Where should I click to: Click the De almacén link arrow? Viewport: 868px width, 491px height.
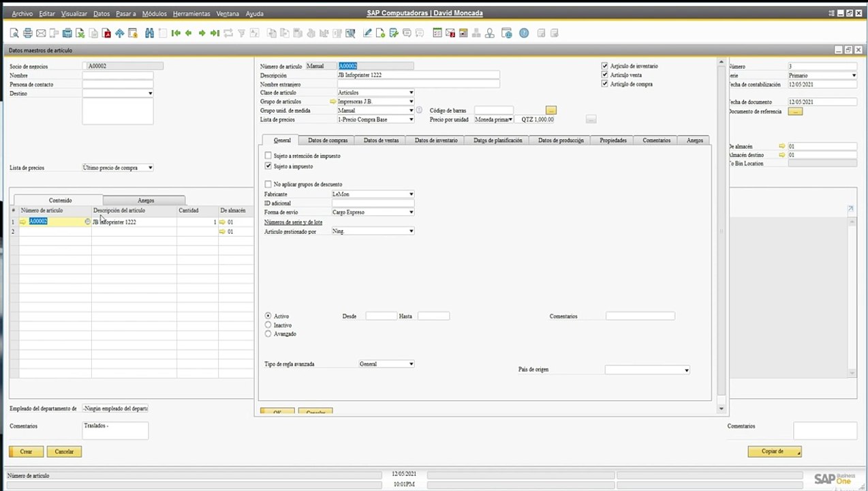coord(783,146)
